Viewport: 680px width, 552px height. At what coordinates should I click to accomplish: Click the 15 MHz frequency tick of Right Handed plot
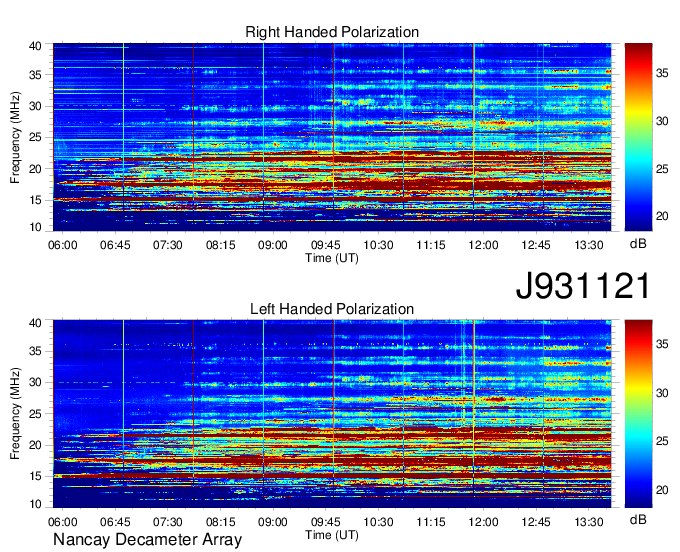[35, 200]
